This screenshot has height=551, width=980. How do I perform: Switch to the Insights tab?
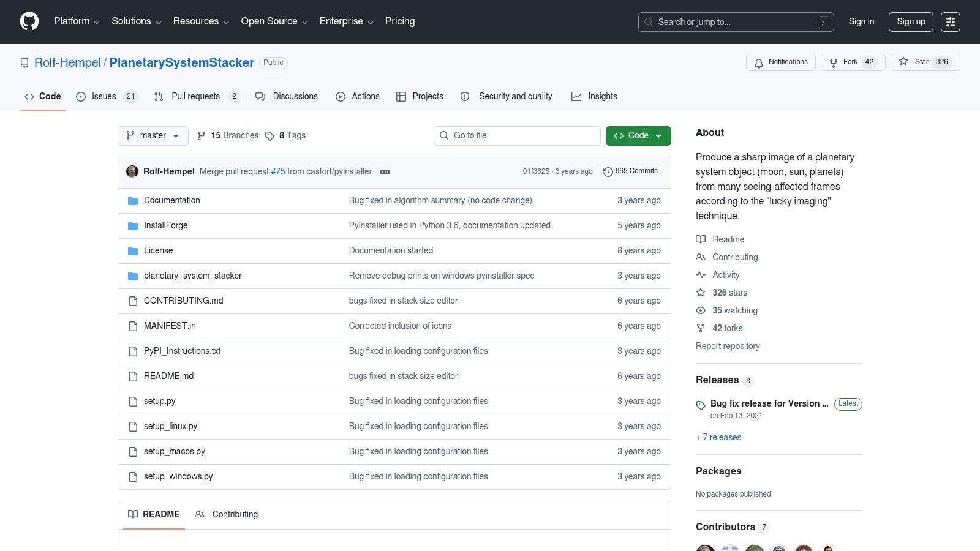pos(594,97)
